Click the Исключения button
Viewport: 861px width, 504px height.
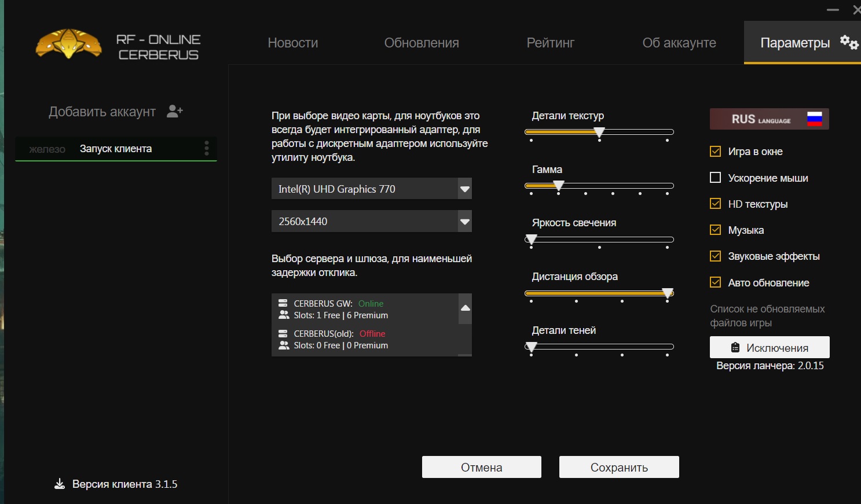[x=770, y=347]
